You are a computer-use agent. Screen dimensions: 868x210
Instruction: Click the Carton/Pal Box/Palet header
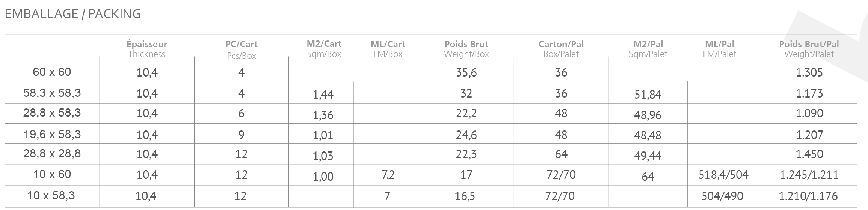(561, 49)
